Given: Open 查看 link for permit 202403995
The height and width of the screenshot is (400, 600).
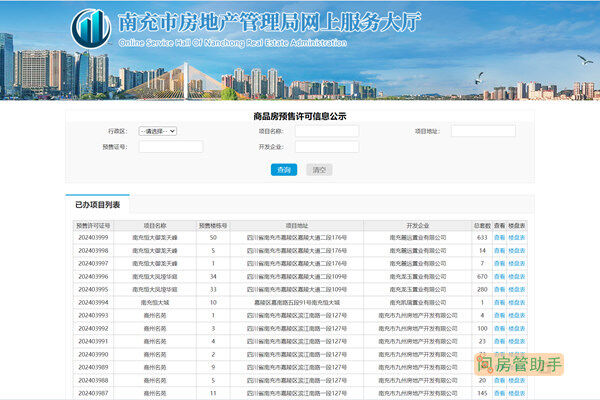Looking at the screenshot, I should (x=499, y=289).
